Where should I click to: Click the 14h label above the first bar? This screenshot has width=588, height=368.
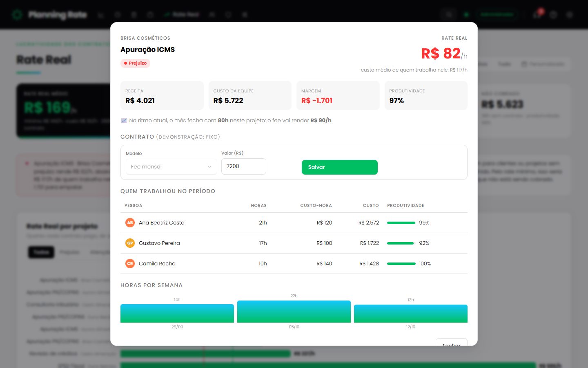click(177, 300)
